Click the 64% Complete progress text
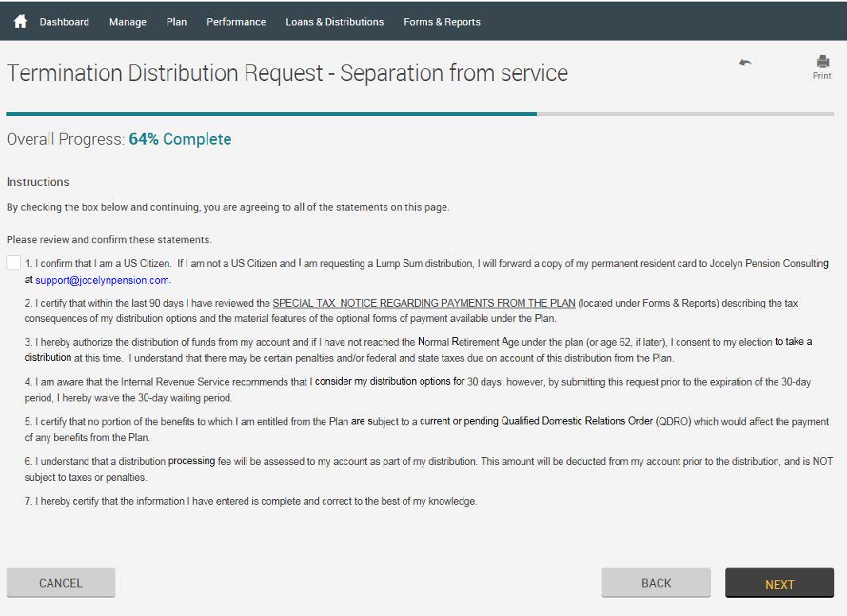 (x=180, y=139)
